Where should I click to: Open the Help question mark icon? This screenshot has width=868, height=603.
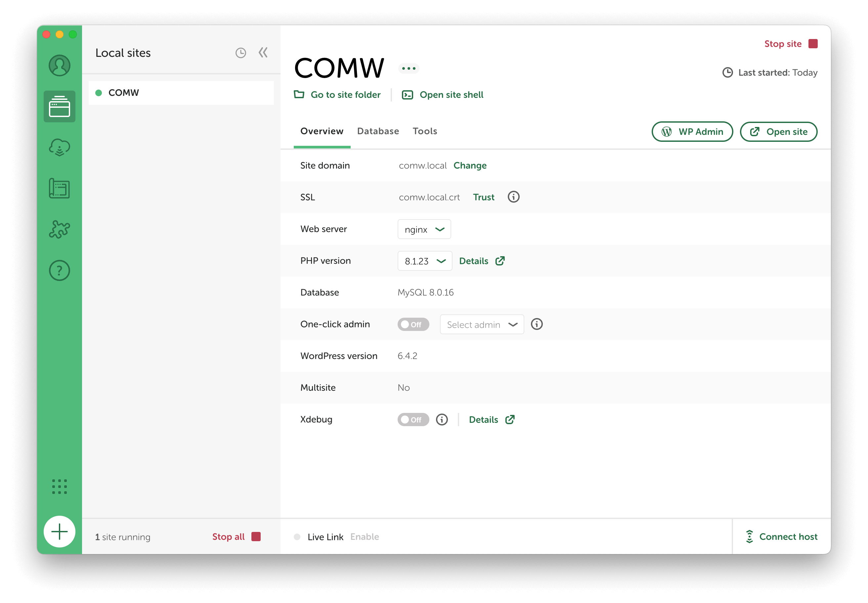coord(59,270)
